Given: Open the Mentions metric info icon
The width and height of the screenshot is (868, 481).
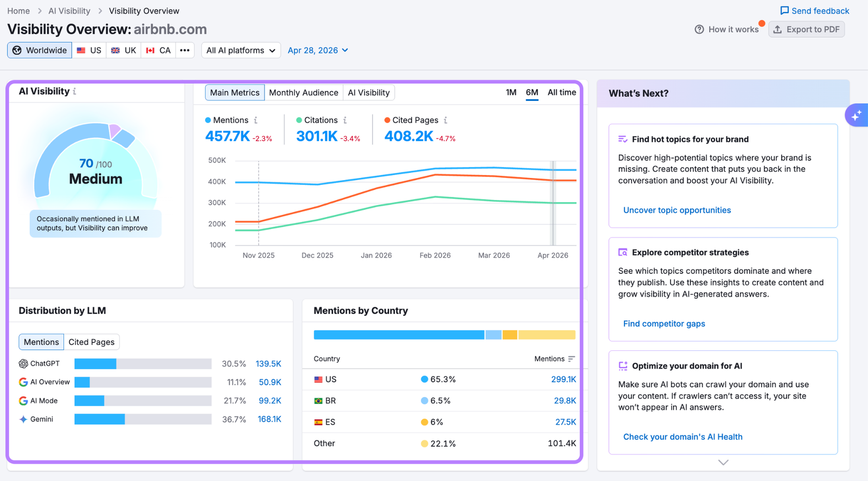Looking at the screenshot, I should [256, 120].
